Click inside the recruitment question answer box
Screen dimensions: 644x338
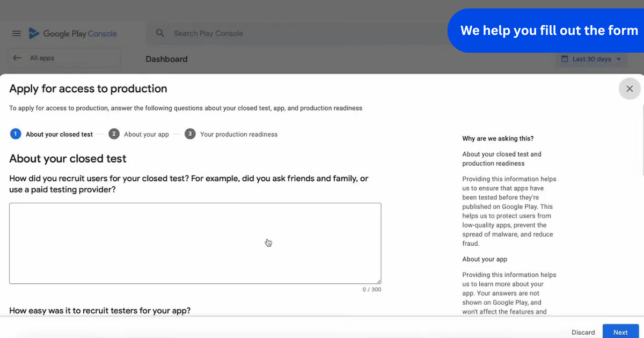pyautogui.click(x=195, y=243)
